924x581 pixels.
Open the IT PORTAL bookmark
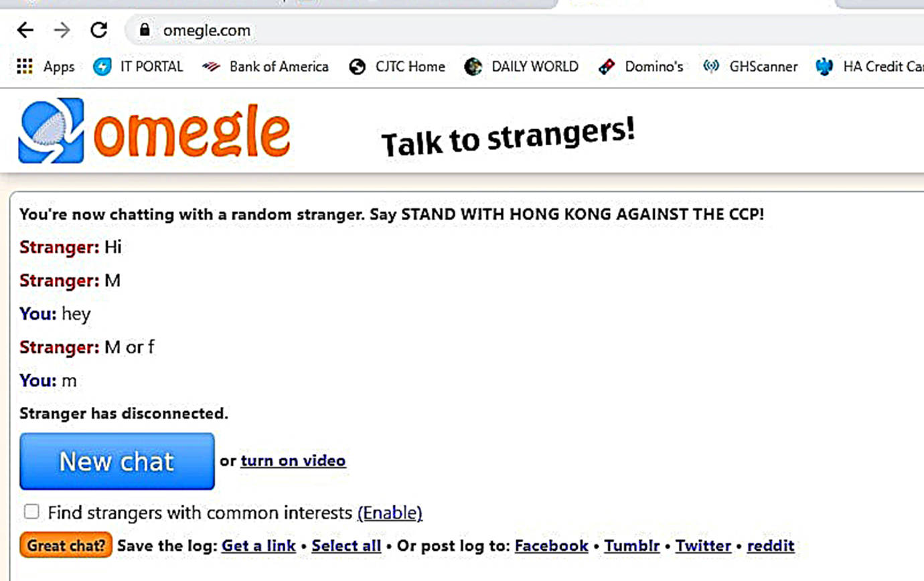[139, 66]
